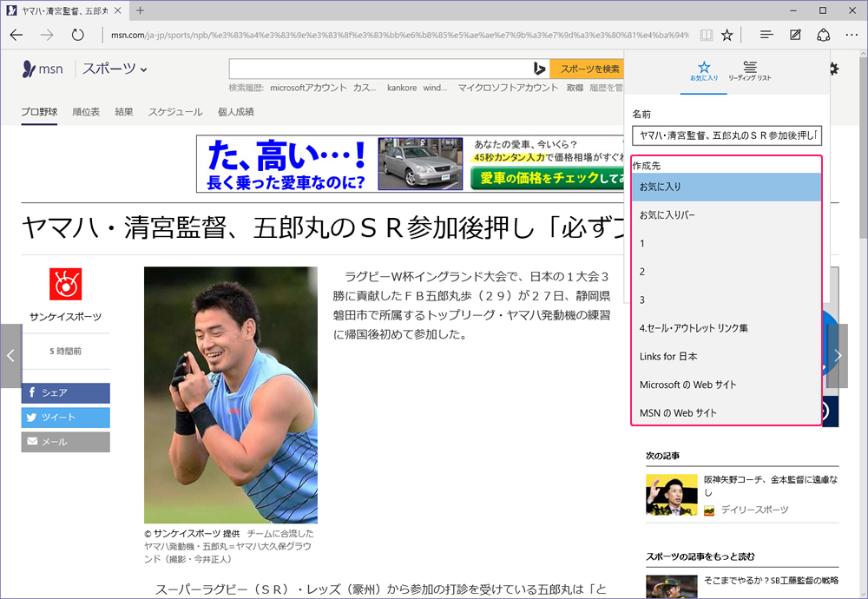This screenshot has width=868, height=599.
Task: Open the プロ野球 tab
Action: 39,112
